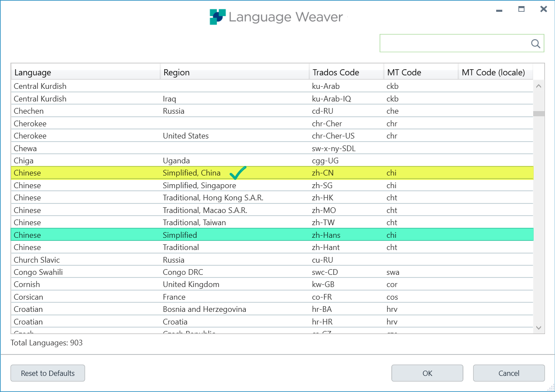Click the scrollbar down arrow
555x392 pixels.
539,328
